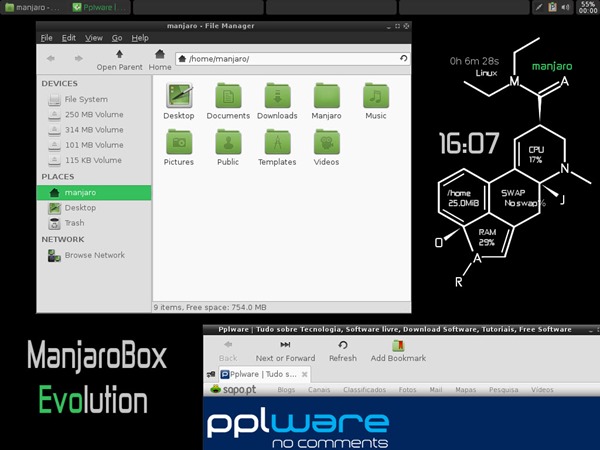Click the Classificados link
Screen dimensions: 600x450
[x=365, y=390]
